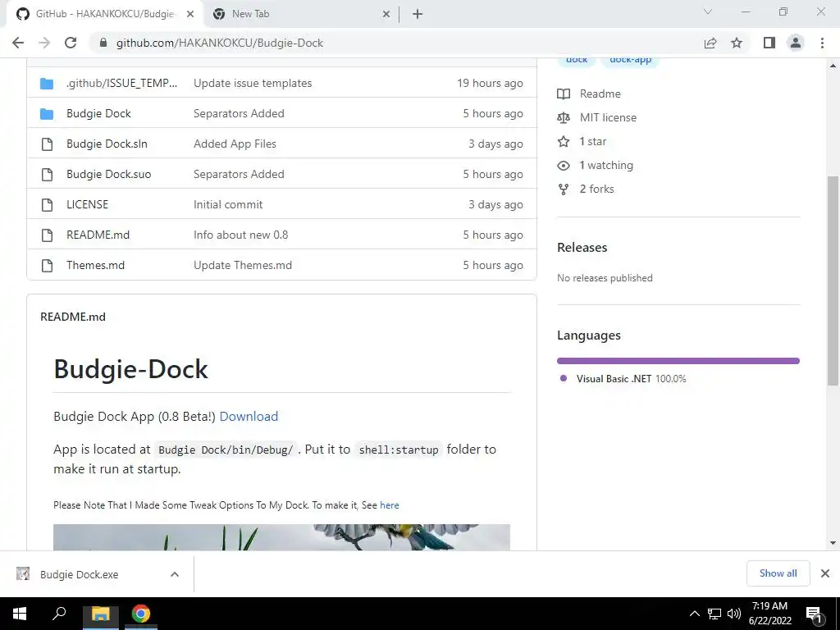
Task: Click the share page icon in address bar
Action: (710, 43)
